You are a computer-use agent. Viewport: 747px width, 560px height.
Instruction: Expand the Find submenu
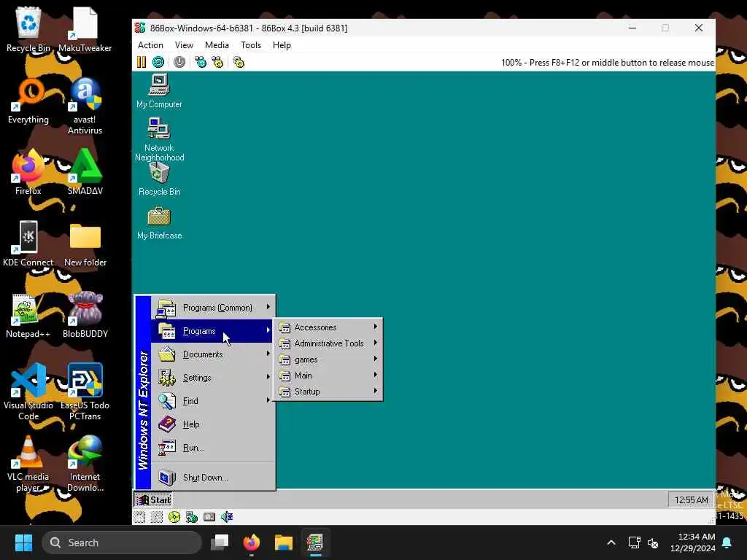(213, 401)
